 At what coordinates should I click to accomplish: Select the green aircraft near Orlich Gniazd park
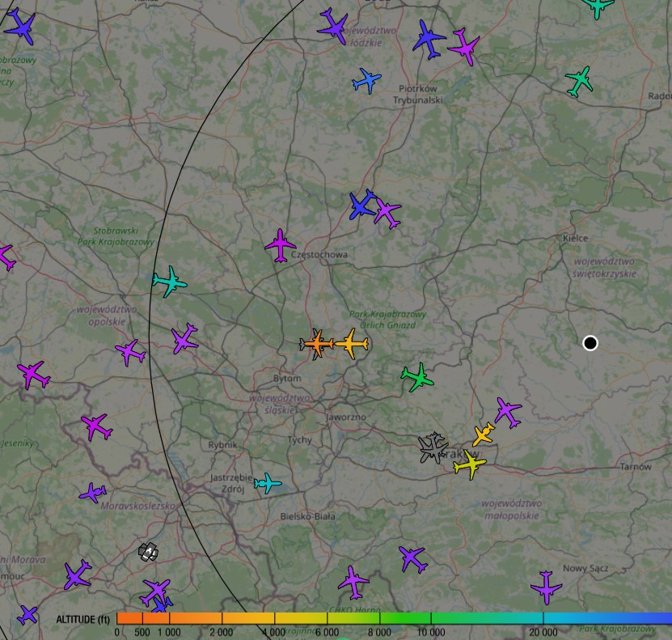coord(417,378)
